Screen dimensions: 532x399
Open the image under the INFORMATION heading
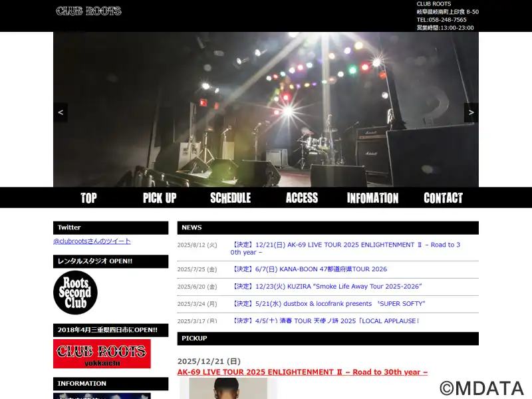coord(102,396)
